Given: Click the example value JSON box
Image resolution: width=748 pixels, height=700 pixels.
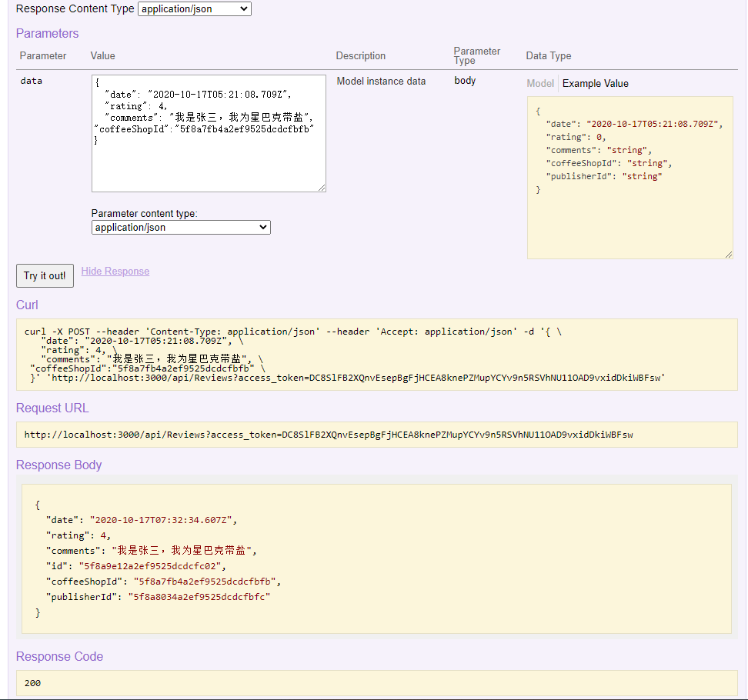Looking at the screenshot, I should [629, 178].
